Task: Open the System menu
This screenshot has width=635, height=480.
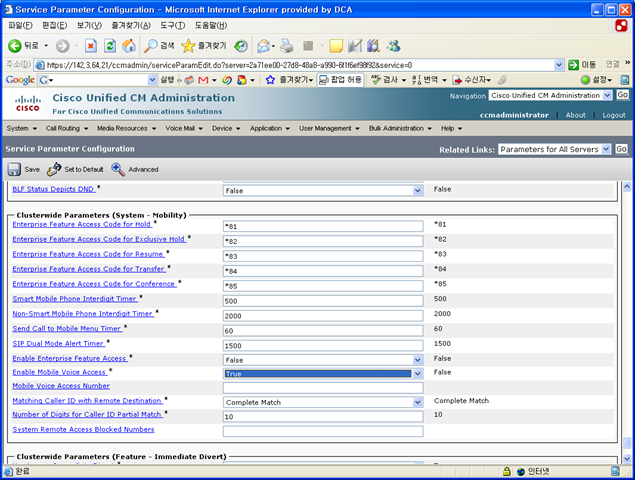Action: tap(21, 128)
